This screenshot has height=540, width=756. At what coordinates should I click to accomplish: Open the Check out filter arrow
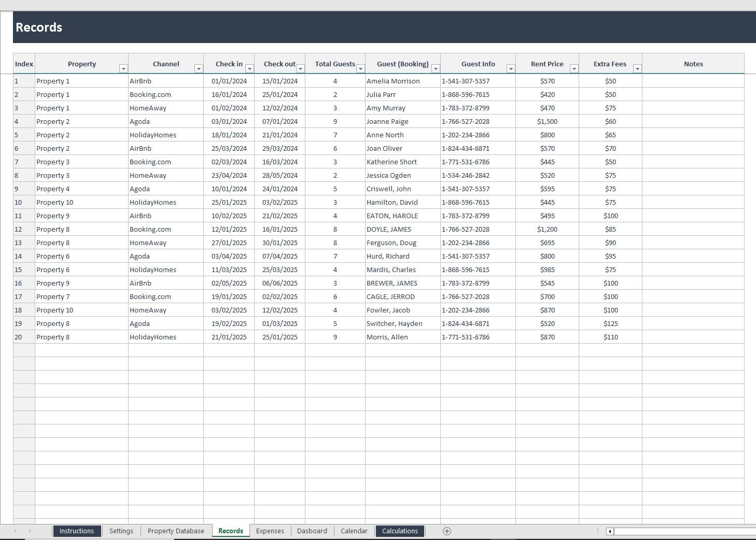300,69
